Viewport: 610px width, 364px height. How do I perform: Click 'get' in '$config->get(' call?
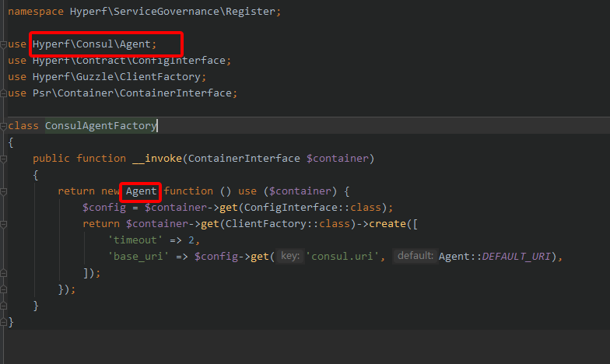[260, 257]
